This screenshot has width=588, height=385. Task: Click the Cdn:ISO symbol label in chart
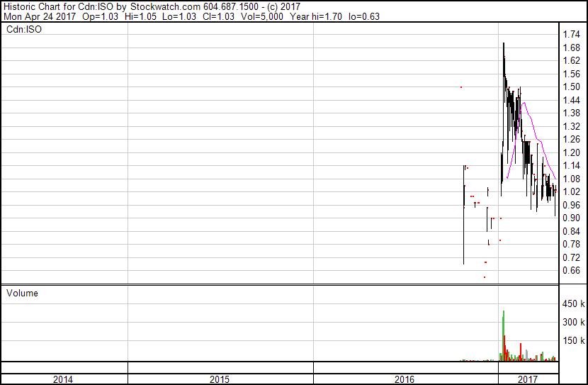click(24, 29)
